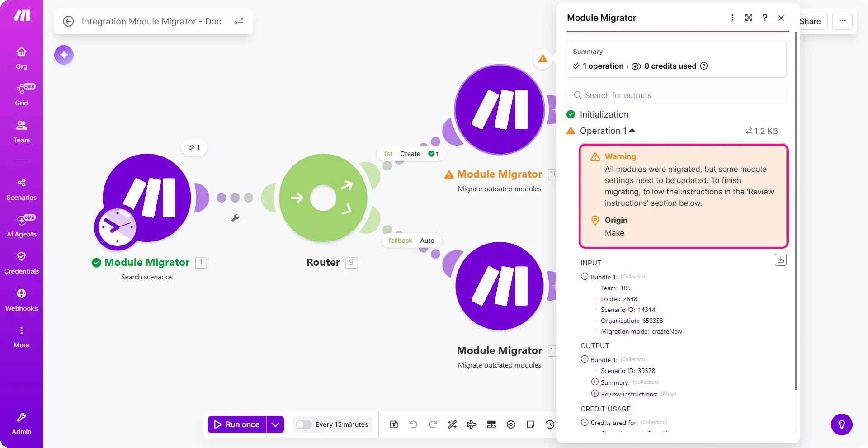Open the wrench filter icon on the connection
Image resolution: width=868 pixels, height=448 pixels.
point(235,218)
